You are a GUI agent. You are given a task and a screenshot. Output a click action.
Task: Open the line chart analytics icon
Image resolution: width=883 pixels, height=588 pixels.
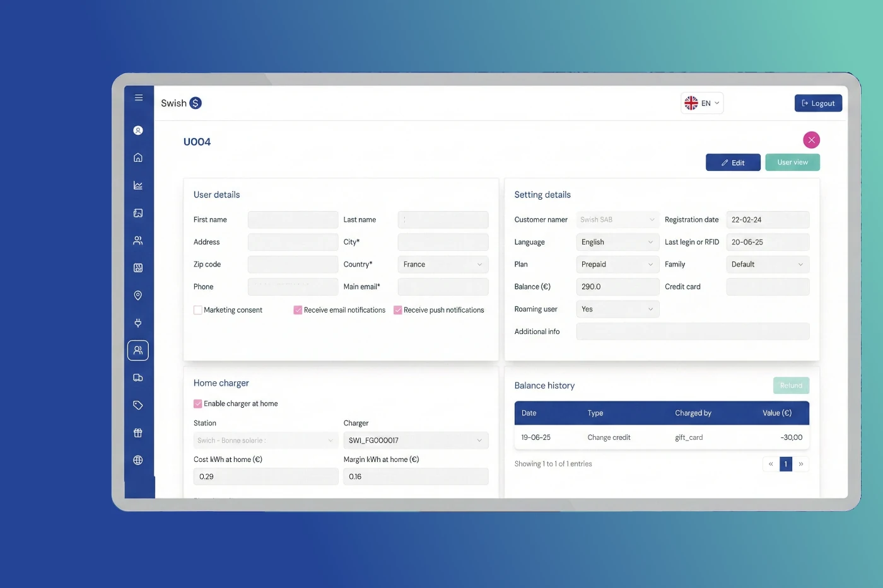[138, 185]
